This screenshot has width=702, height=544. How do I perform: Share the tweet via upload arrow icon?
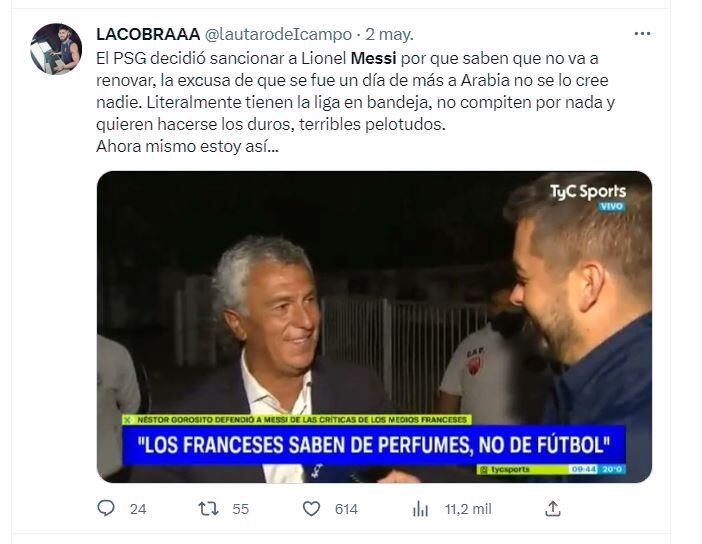553,509
